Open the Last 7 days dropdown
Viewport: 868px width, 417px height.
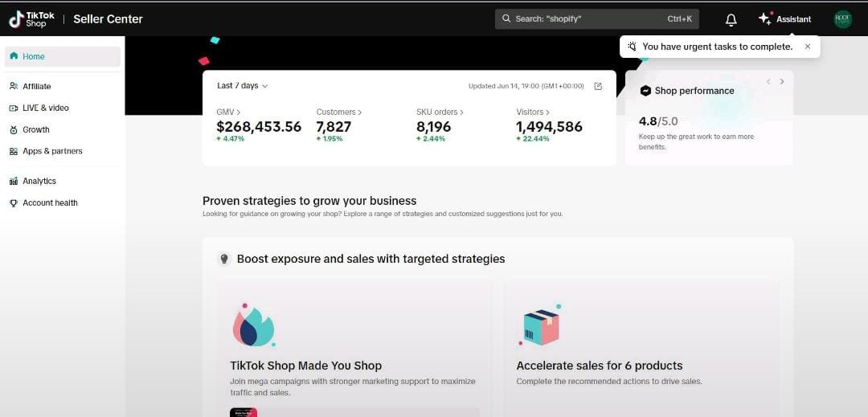(243, 86)
